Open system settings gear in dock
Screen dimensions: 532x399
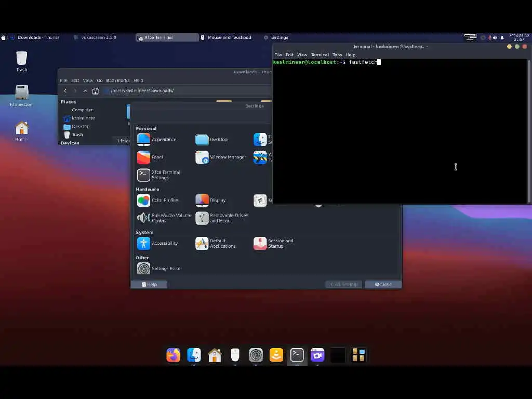[256, 355]
